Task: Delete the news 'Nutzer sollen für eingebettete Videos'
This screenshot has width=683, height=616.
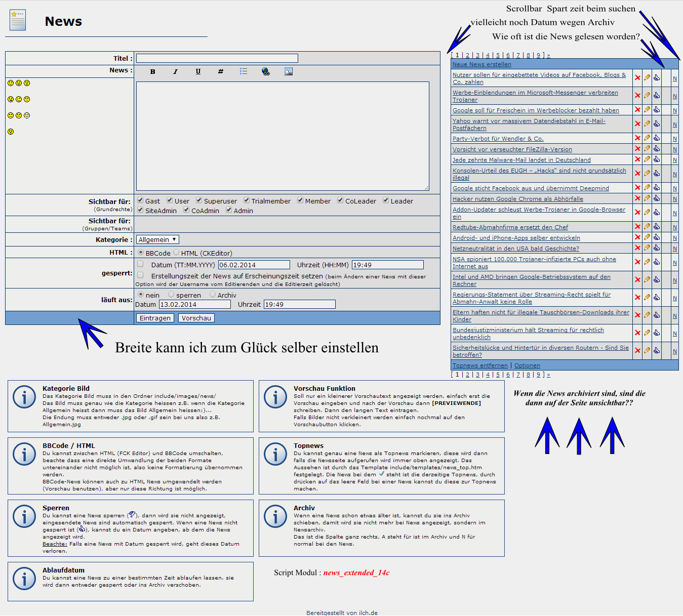Action: 637,78
